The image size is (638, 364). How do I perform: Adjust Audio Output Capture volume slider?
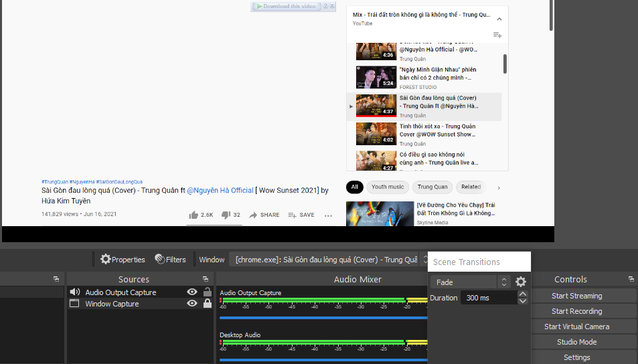(323, 318)
